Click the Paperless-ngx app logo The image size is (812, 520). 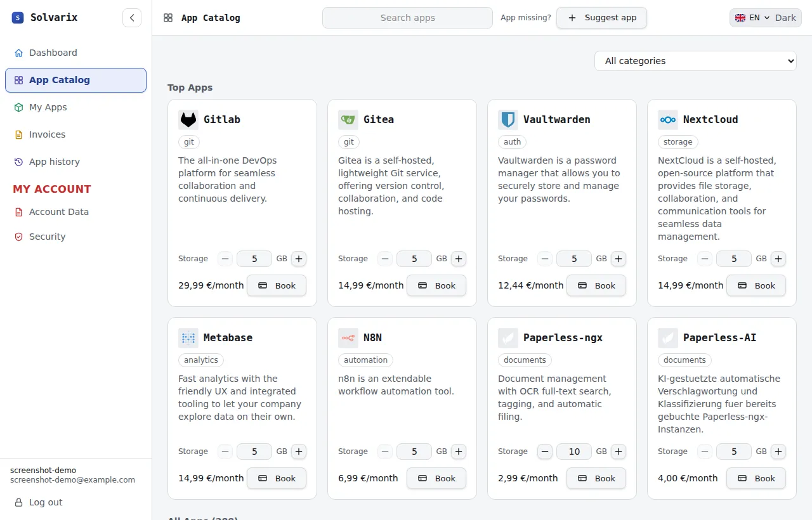click(508, 337)
